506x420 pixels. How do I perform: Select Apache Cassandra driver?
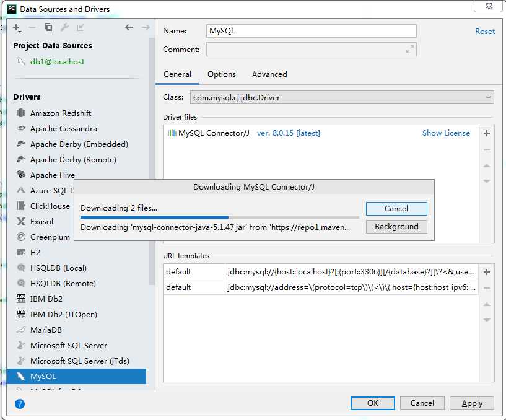coord(64,128)
